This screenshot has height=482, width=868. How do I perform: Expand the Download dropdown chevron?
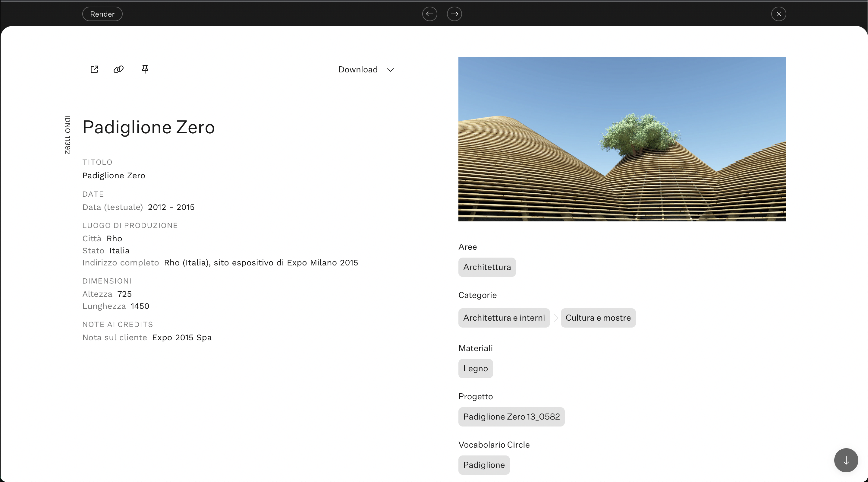pyautogui.click(x=390, y=70)
